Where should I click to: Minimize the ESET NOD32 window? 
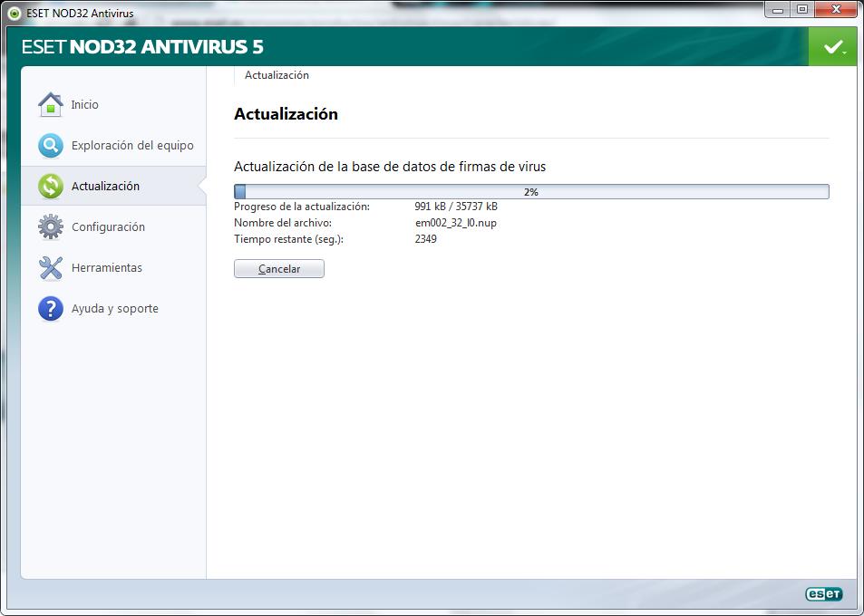[x=778, y=9]
